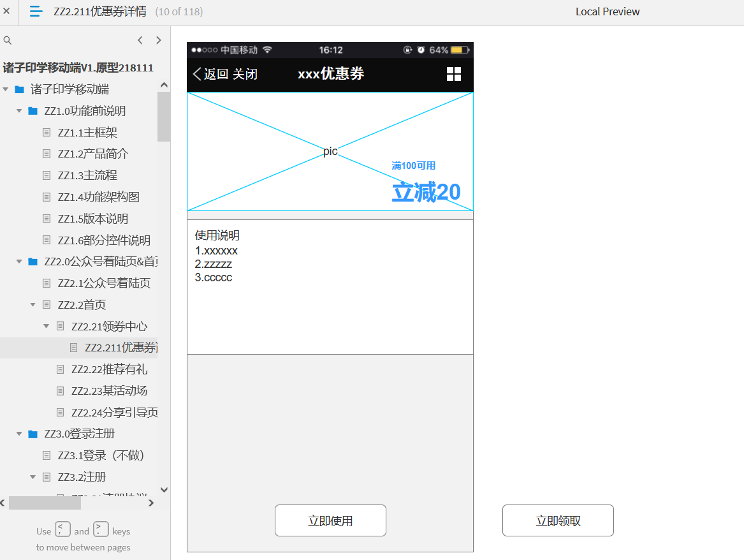Click the Local Preview label
The image size is (744, 560).
coord(608,11)
